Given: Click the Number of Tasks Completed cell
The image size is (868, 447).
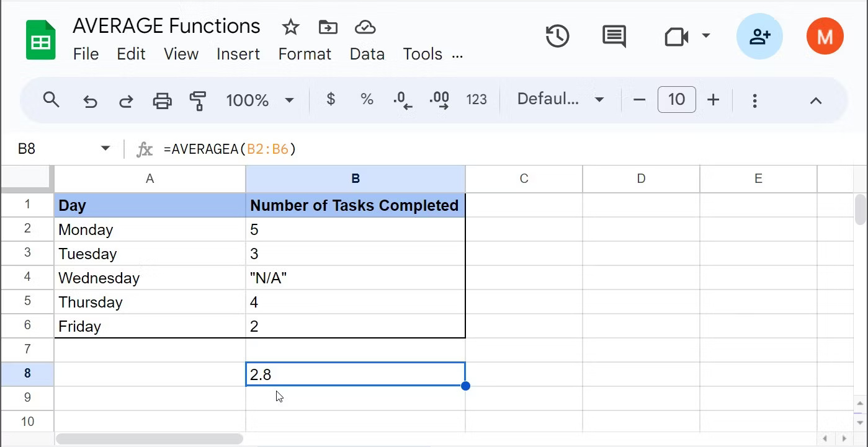Looking at the screenshot, I should [356, 205].
